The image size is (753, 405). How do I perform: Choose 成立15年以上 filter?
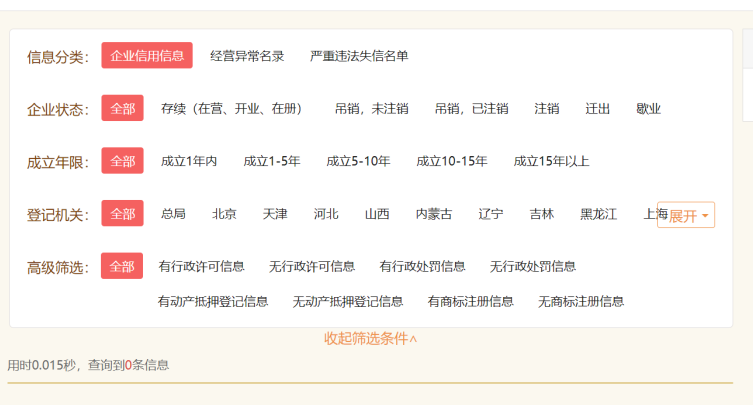click(551, 161)
